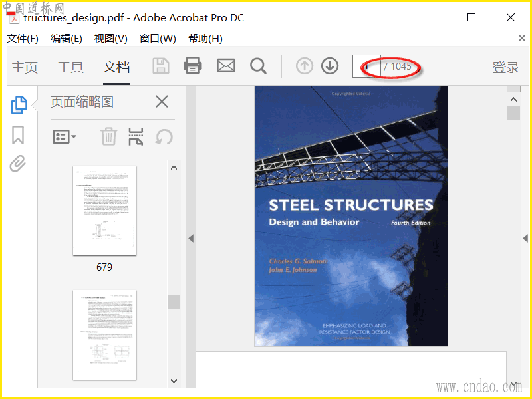The image size is (532, 399).
Task: Open the 帮助(H) menu
Action: point(205,39)
